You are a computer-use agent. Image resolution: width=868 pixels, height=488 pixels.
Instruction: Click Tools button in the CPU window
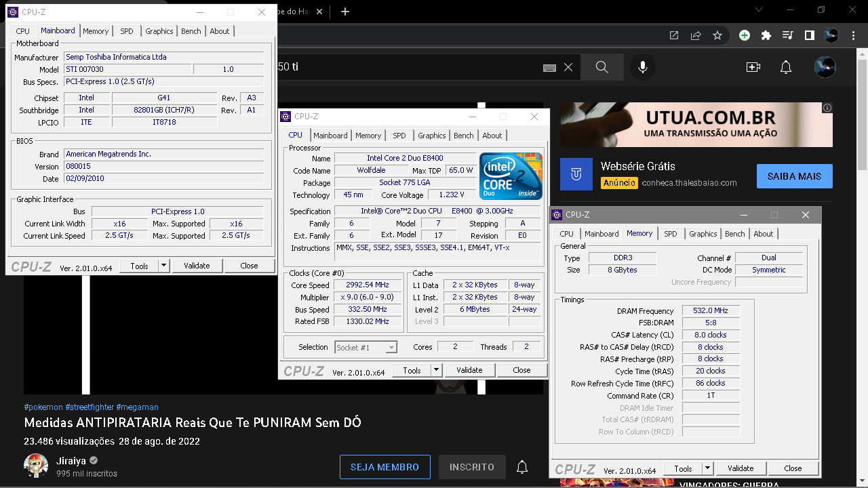[412, 370]
